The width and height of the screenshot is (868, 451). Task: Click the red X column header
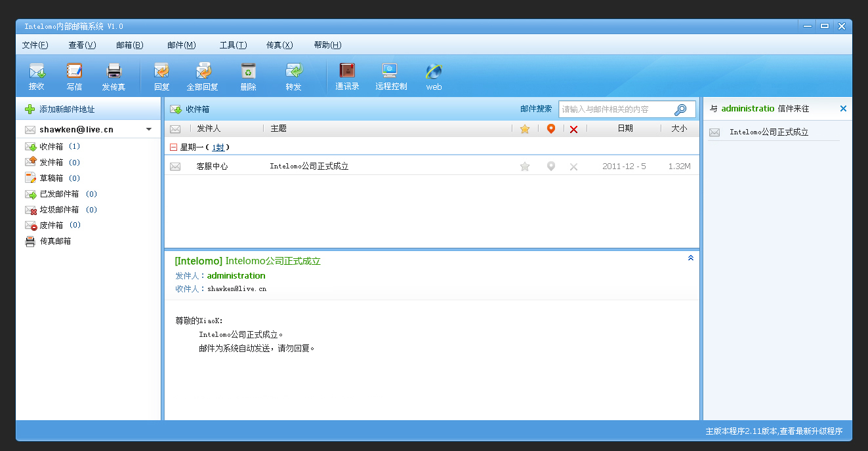574,129
